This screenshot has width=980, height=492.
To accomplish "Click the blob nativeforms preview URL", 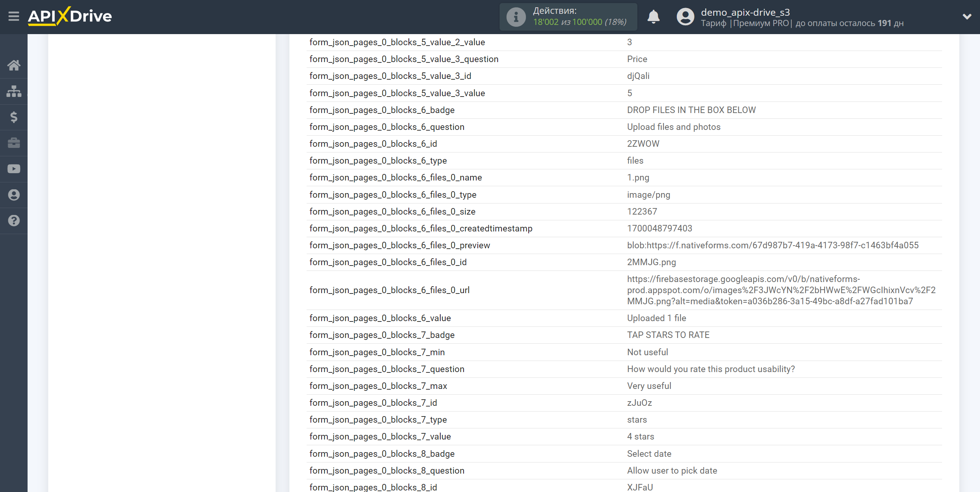I will (x=773, y=245).
